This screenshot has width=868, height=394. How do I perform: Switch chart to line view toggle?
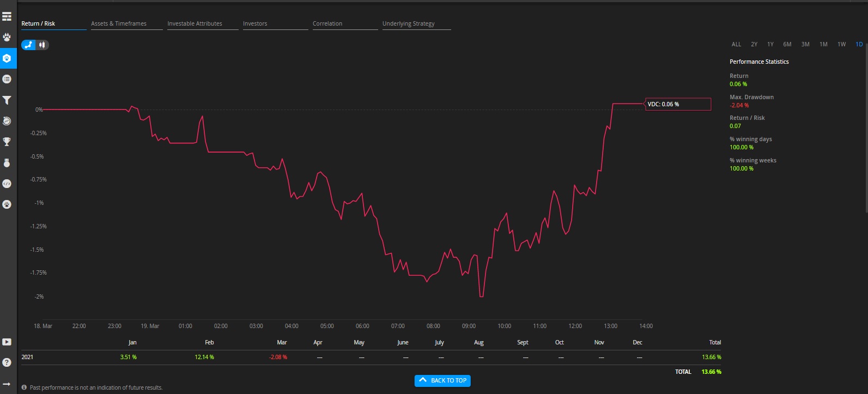(x=28, y=45)
